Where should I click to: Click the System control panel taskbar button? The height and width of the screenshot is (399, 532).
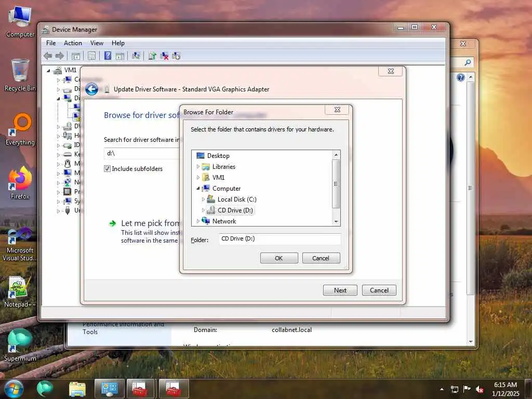(109, 389)
